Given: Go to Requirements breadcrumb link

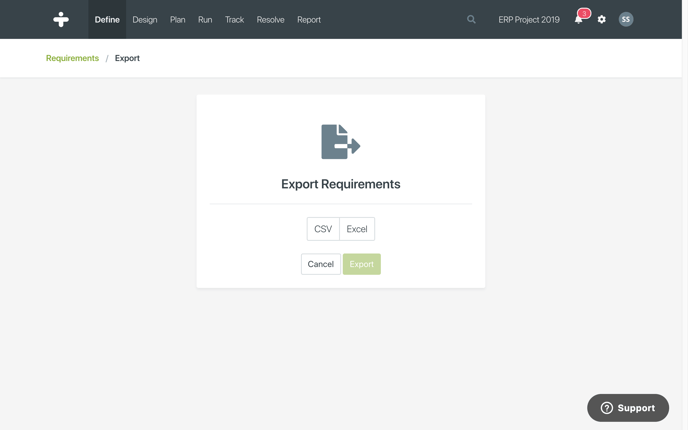Looking at the screenshot, I should pos(72,58).
